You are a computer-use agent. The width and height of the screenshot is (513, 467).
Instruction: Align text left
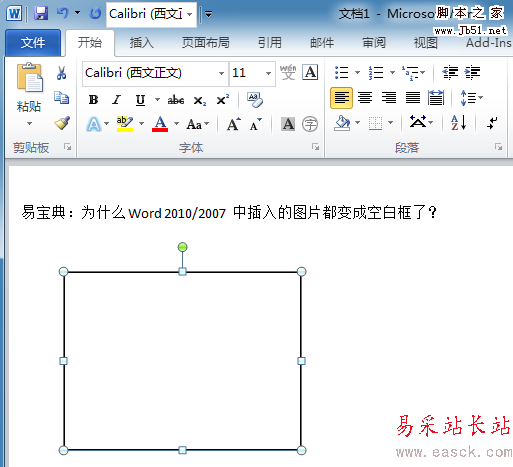pos(341,98)
